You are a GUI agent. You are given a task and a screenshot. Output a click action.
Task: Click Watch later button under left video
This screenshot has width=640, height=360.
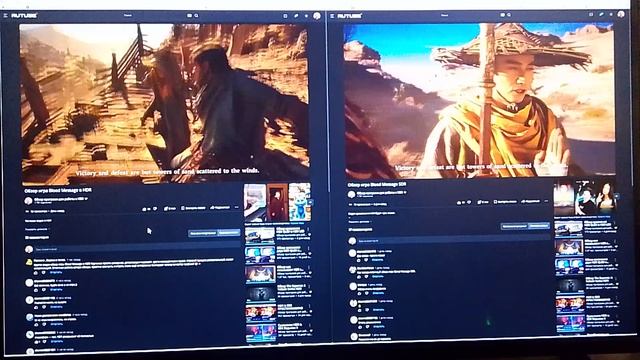pyautogui.click(x=193, y=208)
